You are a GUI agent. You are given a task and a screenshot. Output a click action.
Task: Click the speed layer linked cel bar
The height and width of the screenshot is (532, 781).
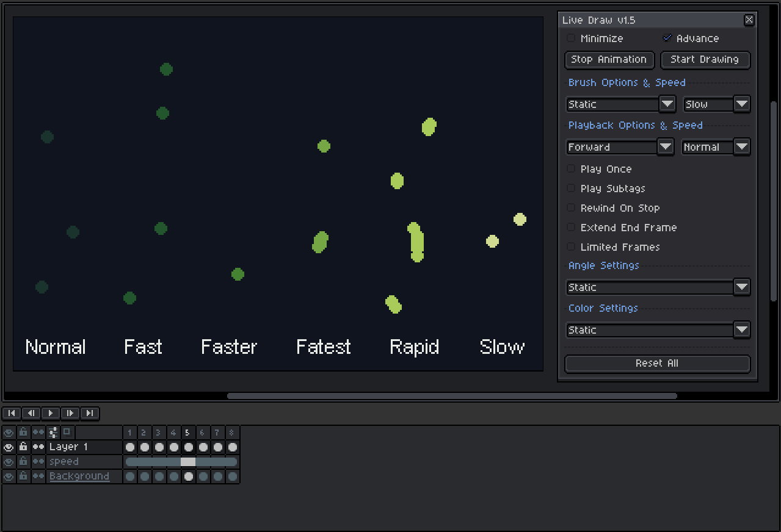(181, 462)
